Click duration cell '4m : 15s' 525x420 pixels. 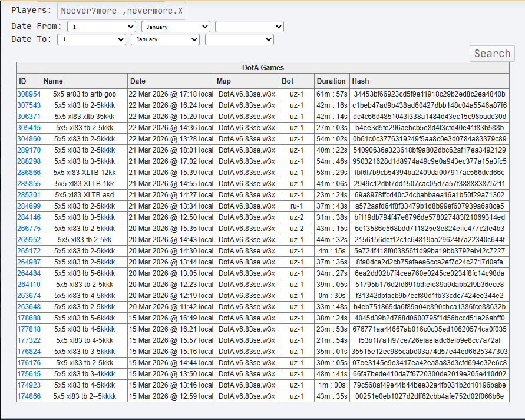332,251
